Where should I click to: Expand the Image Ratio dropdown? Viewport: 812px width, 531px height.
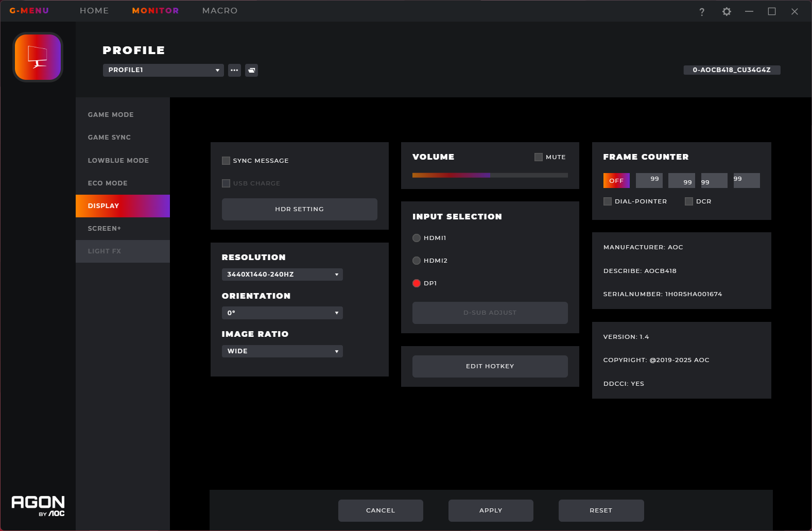click(282, 351)
